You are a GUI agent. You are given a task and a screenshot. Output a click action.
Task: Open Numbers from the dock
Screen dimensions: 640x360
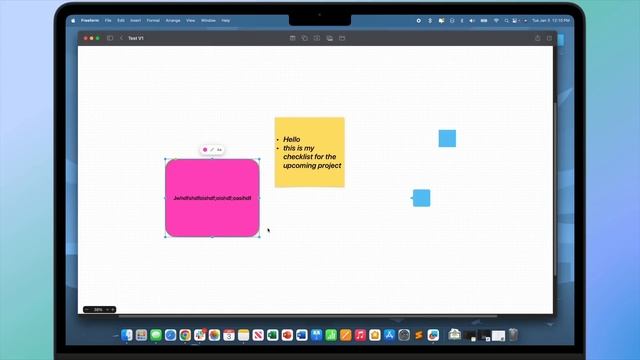coord(331,335)
